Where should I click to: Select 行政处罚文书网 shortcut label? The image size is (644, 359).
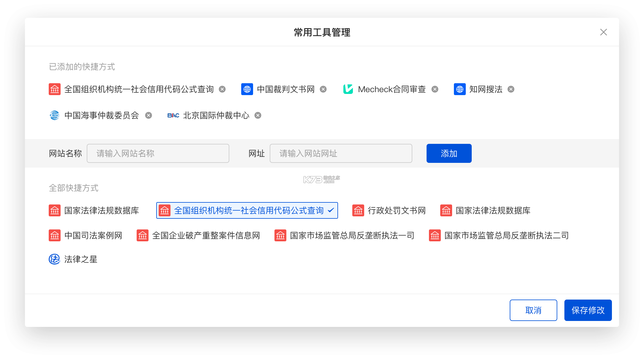pyautogui.click(x=397, y=210)
